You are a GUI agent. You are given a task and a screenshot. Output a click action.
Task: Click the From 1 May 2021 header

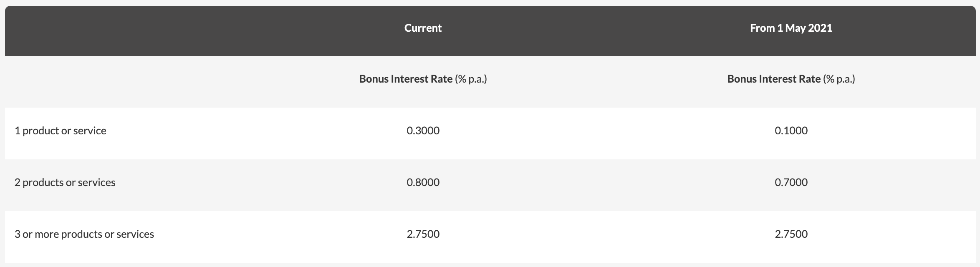click(791, 28)
